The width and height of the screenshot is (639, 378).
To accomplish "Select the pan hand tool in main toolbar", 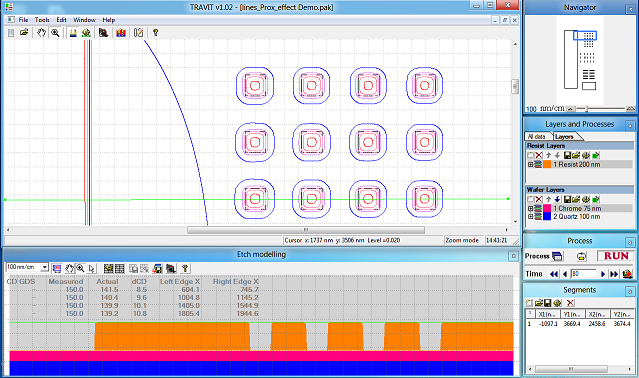I will (41, 33).
